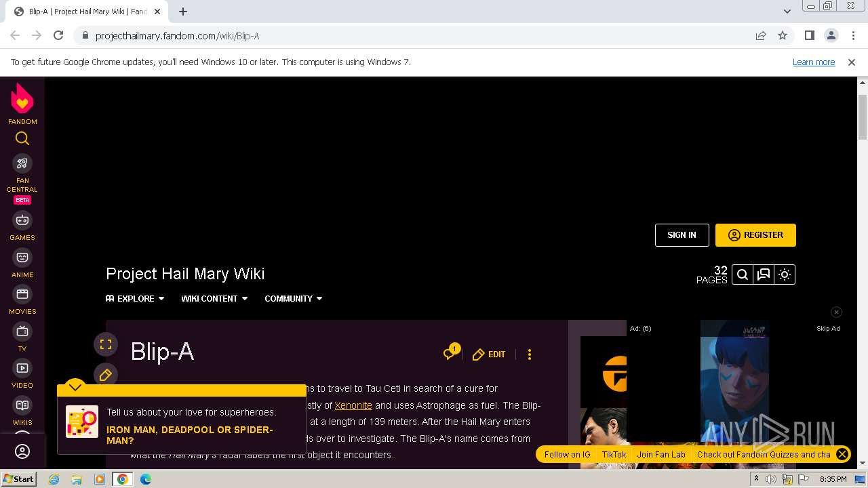Viewport: 868px width, 488px height.
Task: Click the round pencil edit shortcut
Action: coord(106,375)
